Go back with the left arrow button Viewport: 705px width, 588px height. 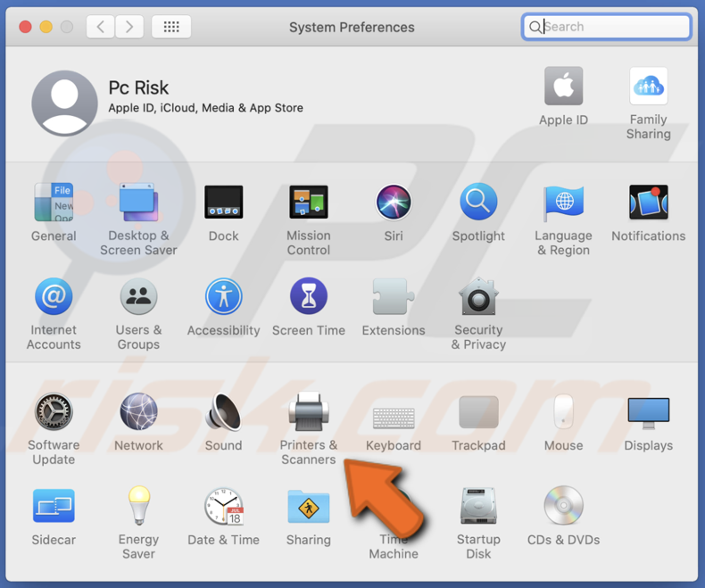101,27
